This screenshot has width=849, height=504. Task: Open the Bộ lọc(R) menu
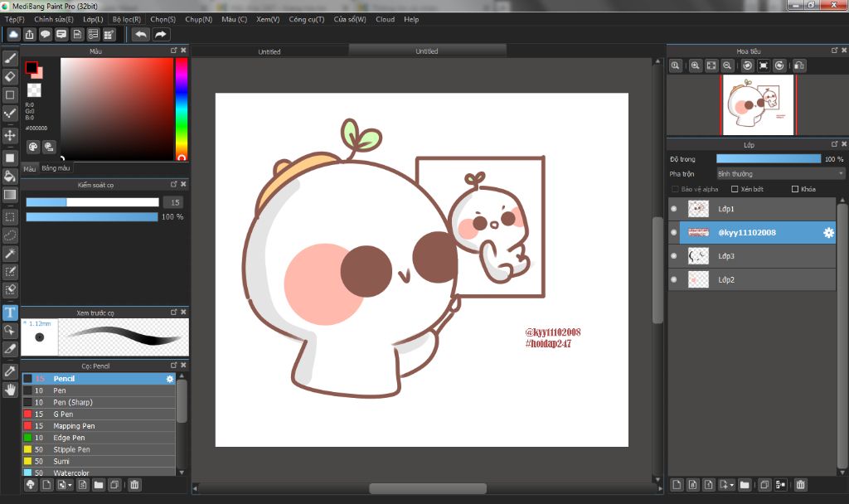pos(127,20)
